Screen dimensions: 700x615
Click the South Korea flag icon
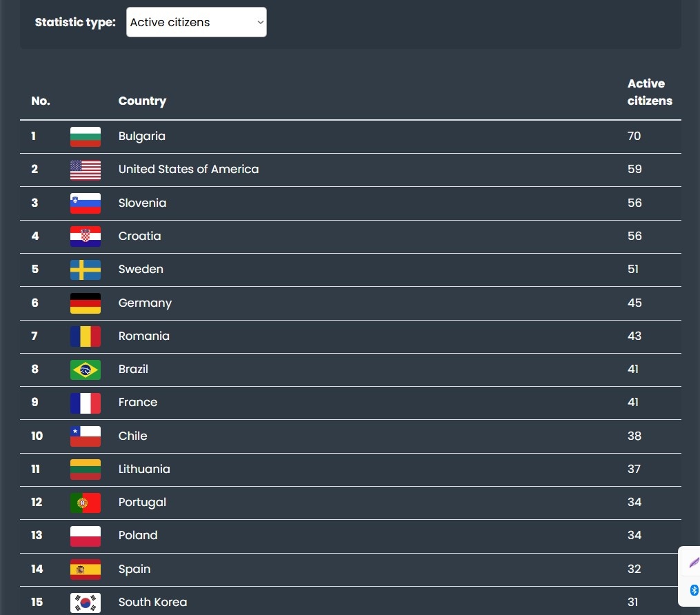click(86, 603)
